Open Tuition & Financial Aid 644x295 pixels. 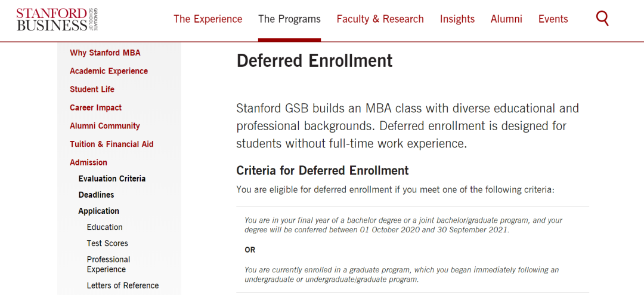(112, 145)
